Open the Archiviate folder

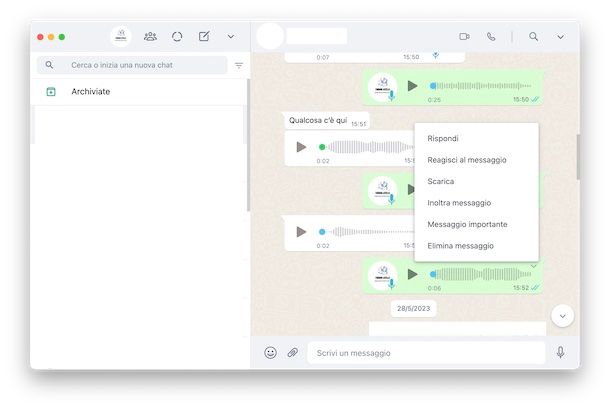tap(138, 92)
